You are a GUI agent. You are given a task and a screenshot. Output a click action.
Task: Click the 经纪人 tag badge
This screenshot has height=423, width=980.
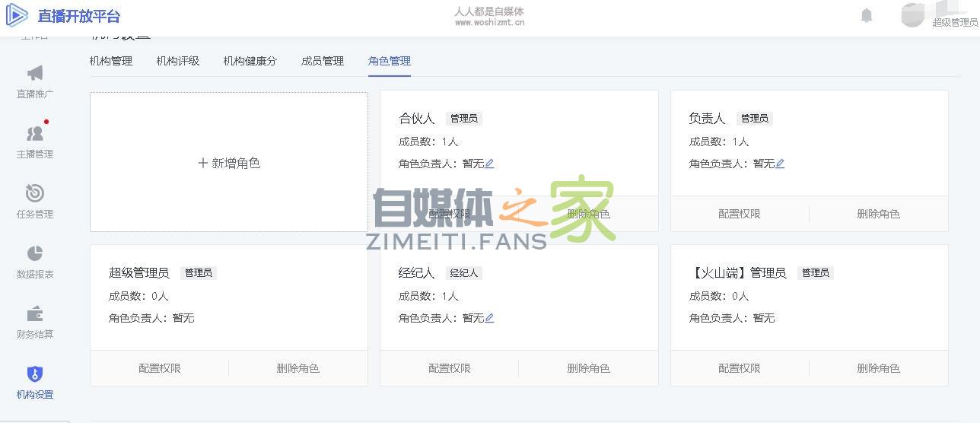[x=464, y=273]
